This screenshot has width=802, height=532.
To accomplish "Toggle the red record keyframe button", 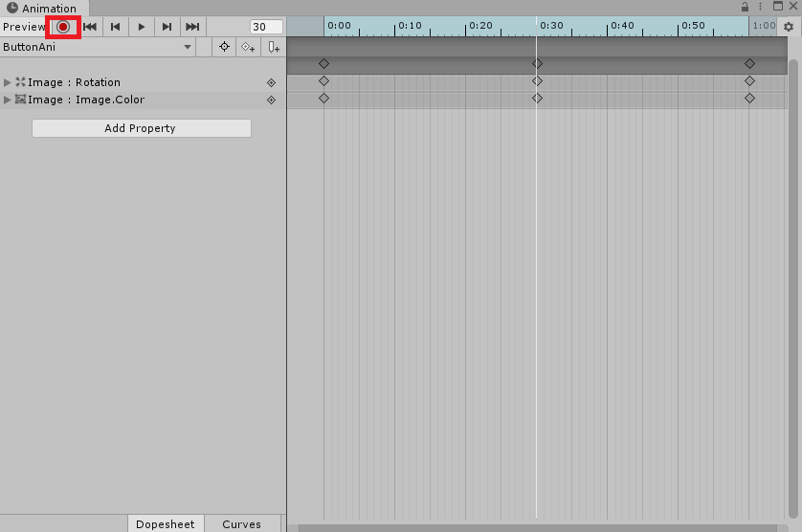I will (x=63, y=27).
